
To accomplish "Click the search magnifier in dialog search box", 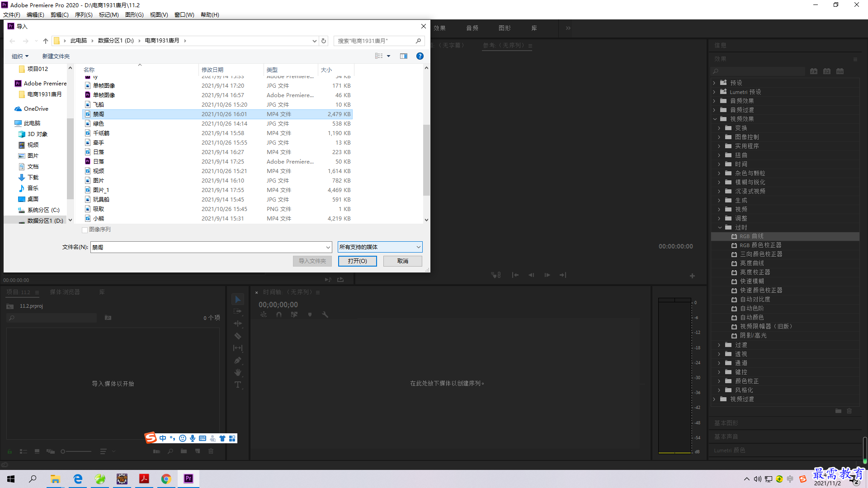I will coord(419,41).
